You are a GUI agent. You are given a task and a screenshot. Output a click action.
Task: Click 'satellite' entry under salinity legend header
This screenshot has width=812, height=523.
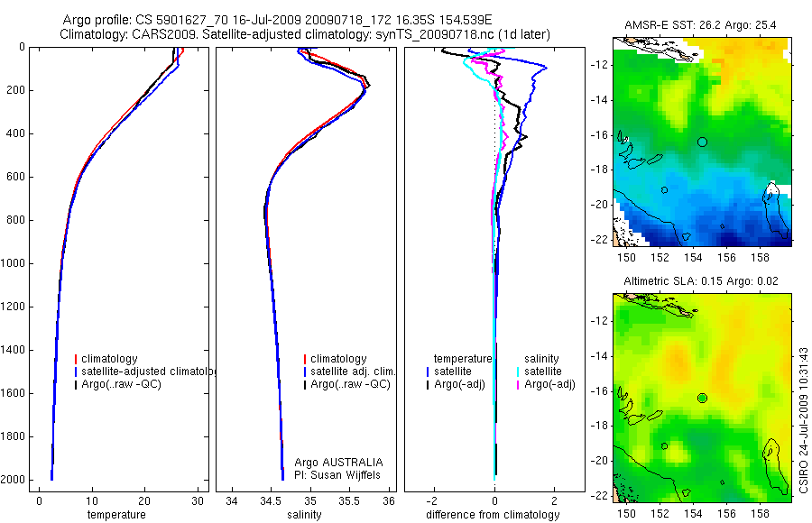pyautogui.click(x=543, y=372)
